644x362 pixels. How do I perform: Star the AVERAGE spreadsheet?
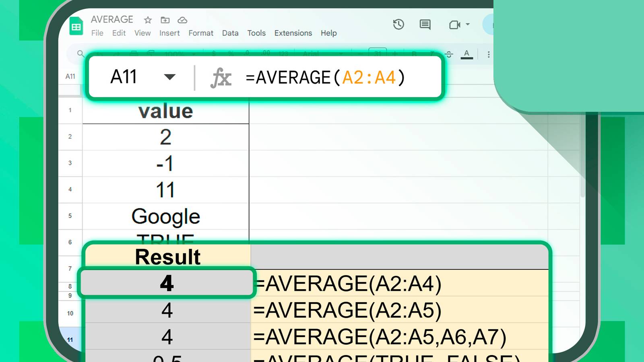coord(147,20)
